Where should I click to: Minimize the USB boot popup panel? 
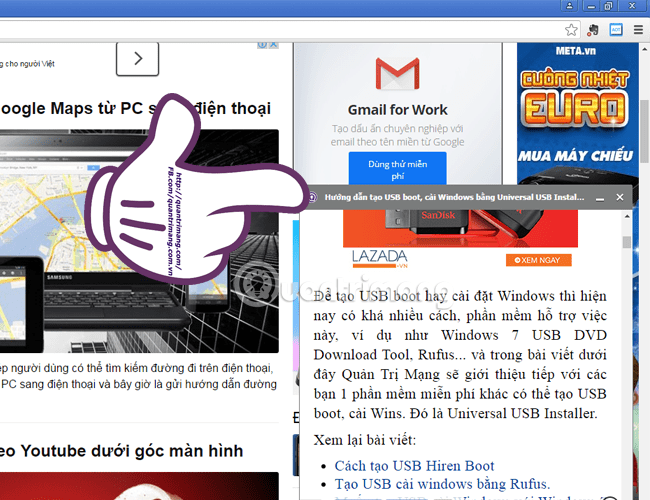600,198
